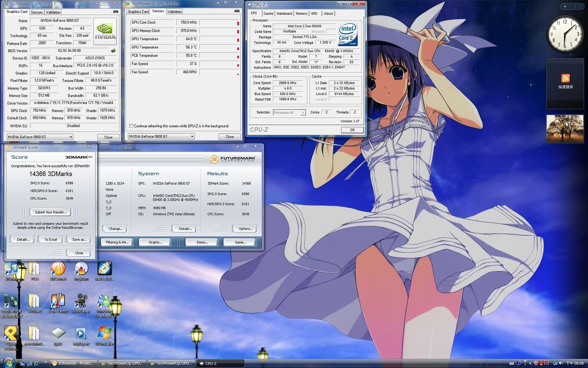Screen dimensions: 588x368
Task: Open the WLinstaller desktop icon
Action: pyautogui.click(x=104, y=336)
